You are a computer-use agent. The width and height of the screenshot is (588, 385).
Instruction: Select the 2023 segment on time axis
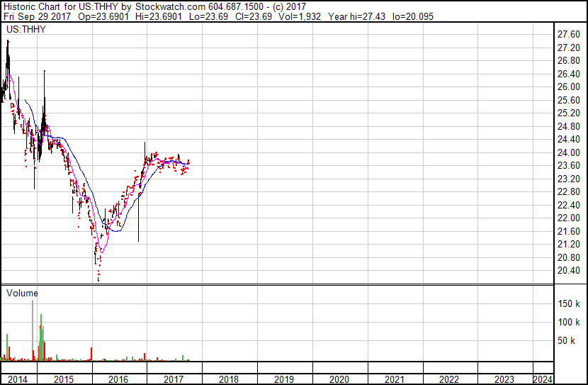(x=504, y=379)
